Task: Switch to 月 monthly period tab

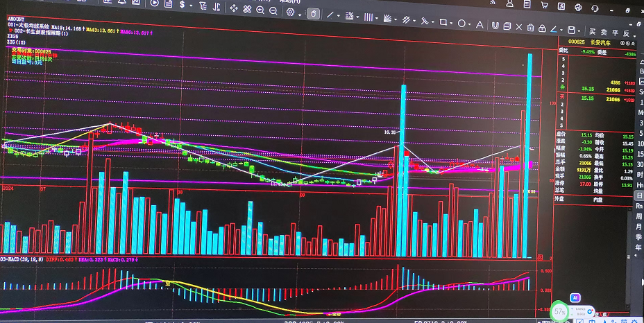Action: [x=639, y=227]
